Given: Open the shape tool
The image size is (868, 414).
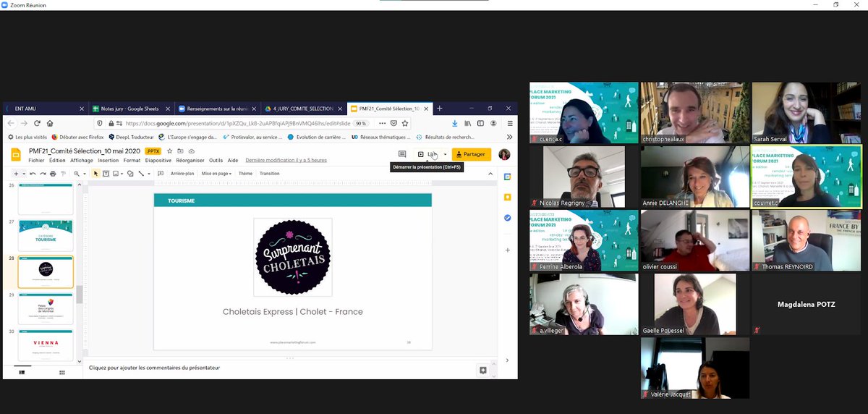Looking at the screenshot, I should (x=129, y=174).
